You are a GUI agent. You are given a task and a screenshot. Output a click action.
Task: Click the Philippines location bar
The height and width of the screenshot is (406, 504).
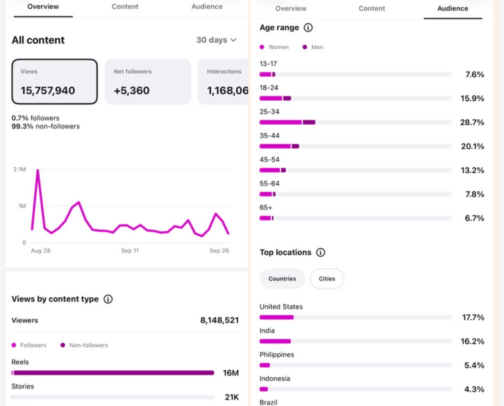tap(355, 365)
